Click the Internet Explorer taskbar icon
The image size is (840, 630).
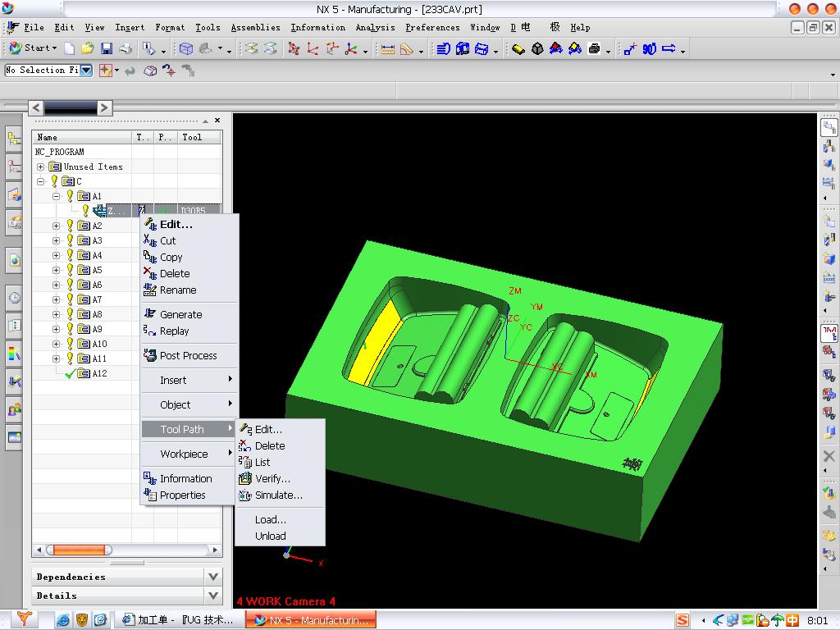63,620
